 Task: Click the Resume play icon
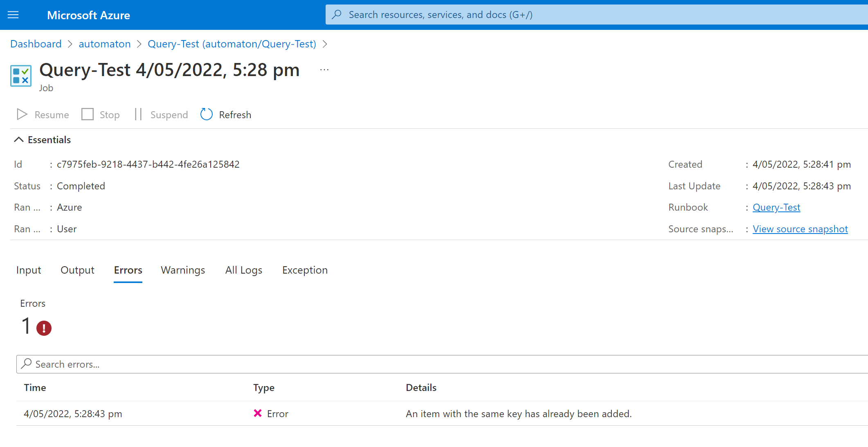click(x=22, y=115)
